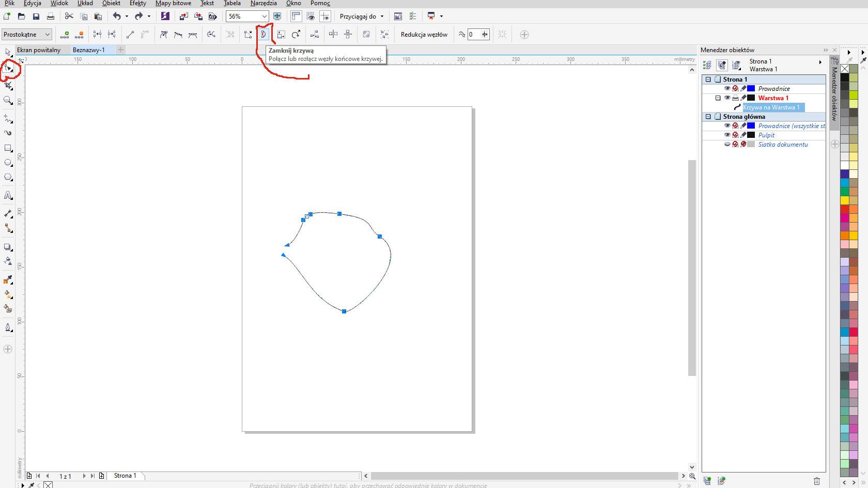
Task: Click the Redukcja węzłów button
Action: (424, 35)
